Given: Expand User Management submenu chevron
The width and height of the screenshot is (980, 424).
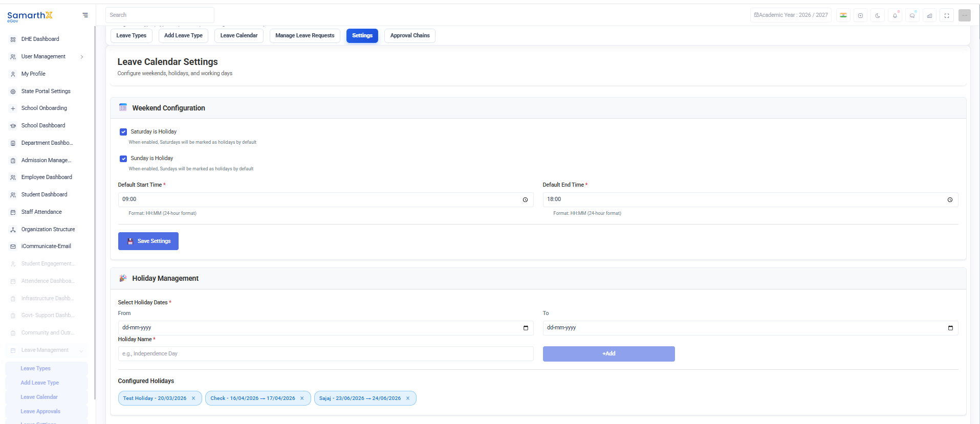Looking at the screenshot, I should click(82, 57).
